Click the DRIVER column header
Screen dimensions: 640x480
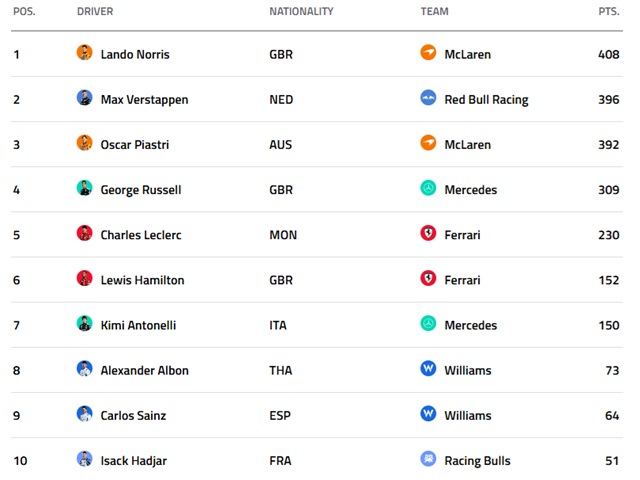tap(95, 12)
